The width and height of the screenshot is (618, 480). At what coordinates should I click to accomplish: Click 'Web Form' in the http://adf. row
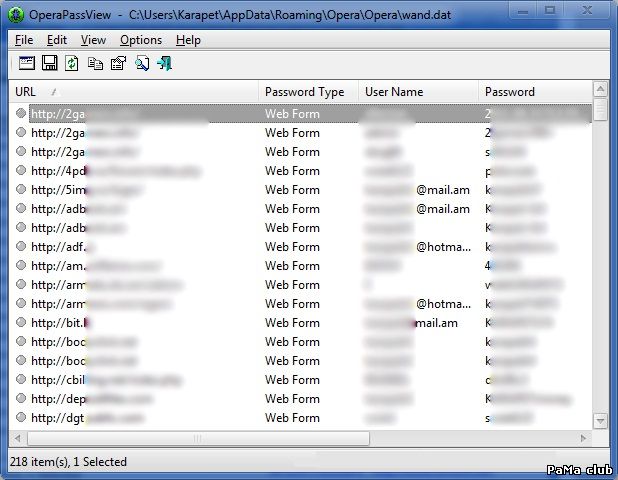pyautogui.click(x=292, y=247)
